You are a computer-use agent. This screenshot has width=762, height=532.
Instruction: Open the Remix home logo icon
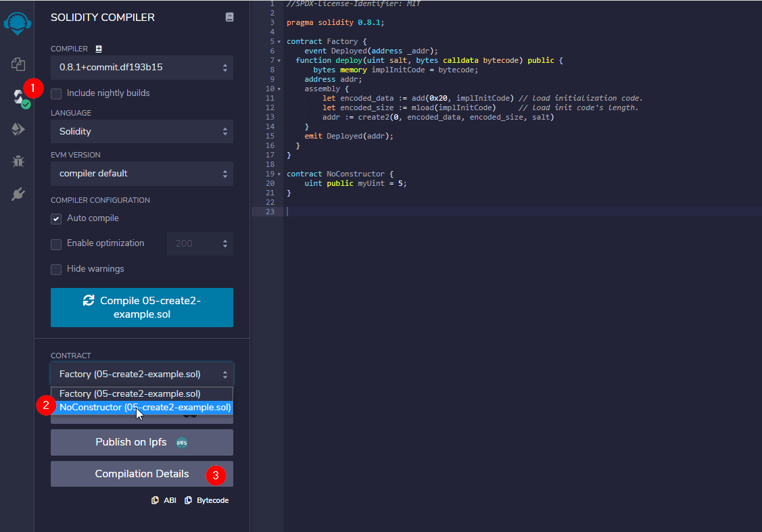(x=18, y=23)
